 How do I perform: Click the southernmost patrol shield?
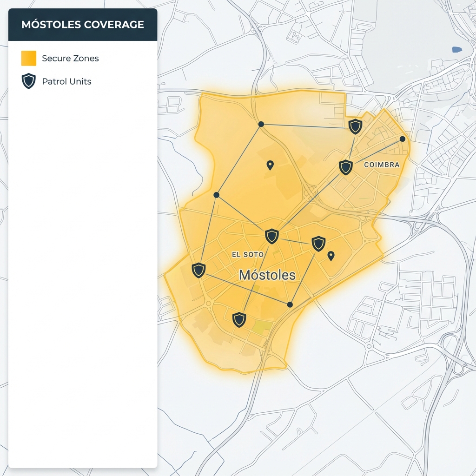238,320
